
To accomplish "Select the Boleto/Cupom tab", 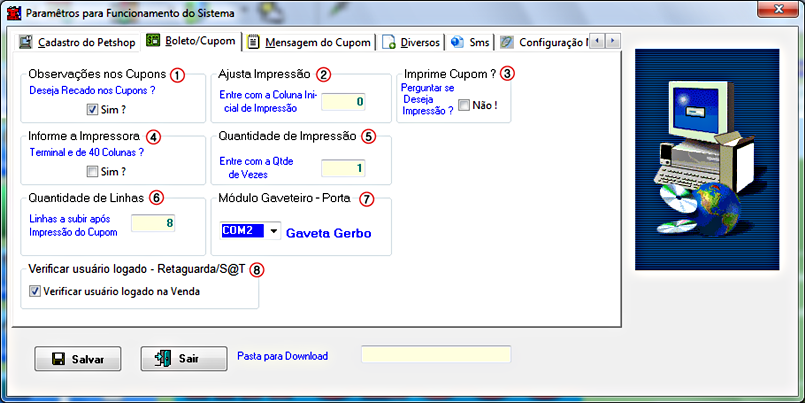I will tap(191, 41).
